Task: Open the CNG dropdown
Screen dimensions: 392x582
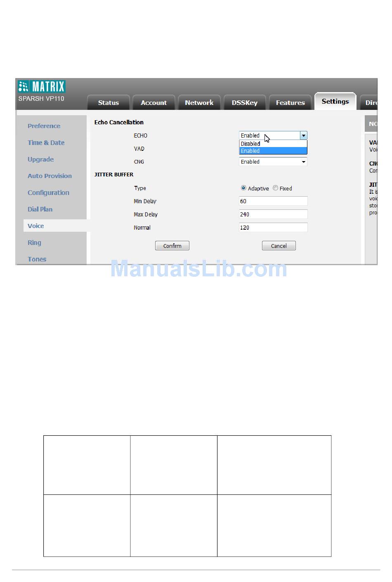Action: pos(273,162)
